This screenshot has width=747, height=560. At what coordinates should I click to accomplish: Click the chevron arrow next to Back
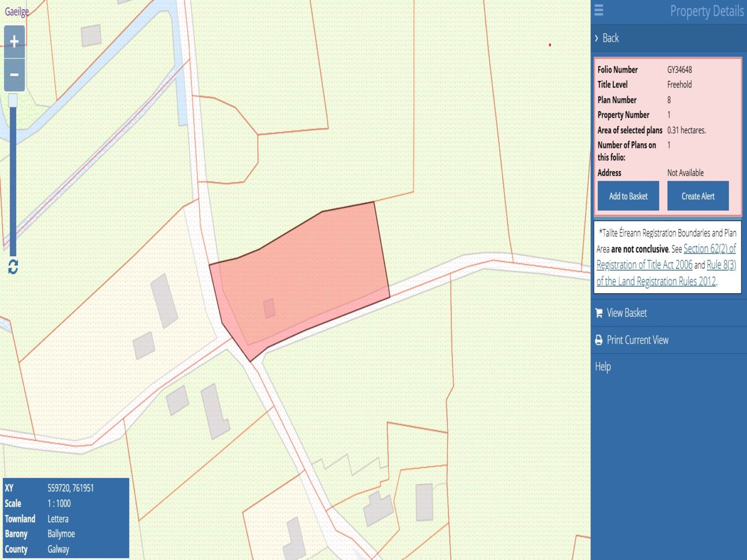[x=596, y=38]
